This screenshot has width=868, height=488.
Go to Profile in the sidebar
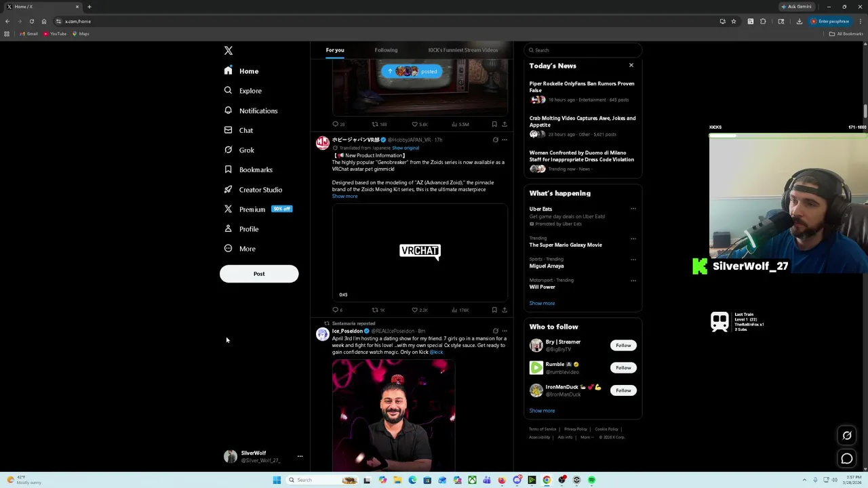(241, 229)
